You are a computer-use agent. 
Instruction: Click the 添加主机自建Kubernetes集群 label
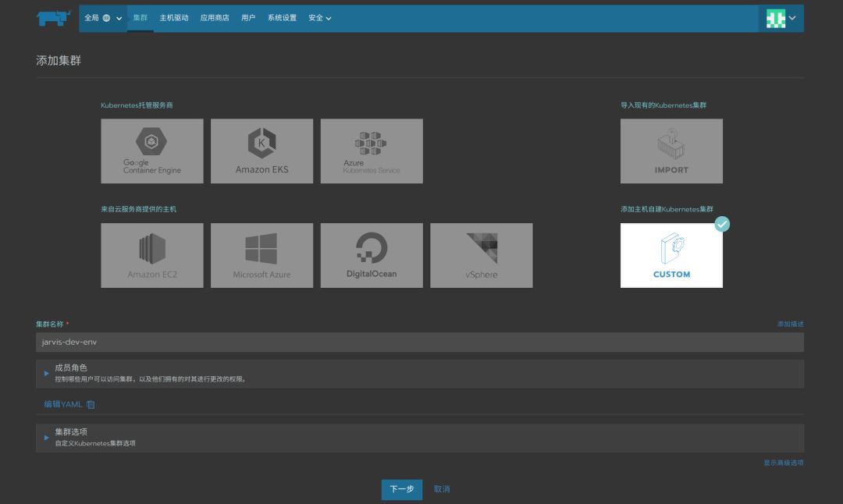(667, 209)
